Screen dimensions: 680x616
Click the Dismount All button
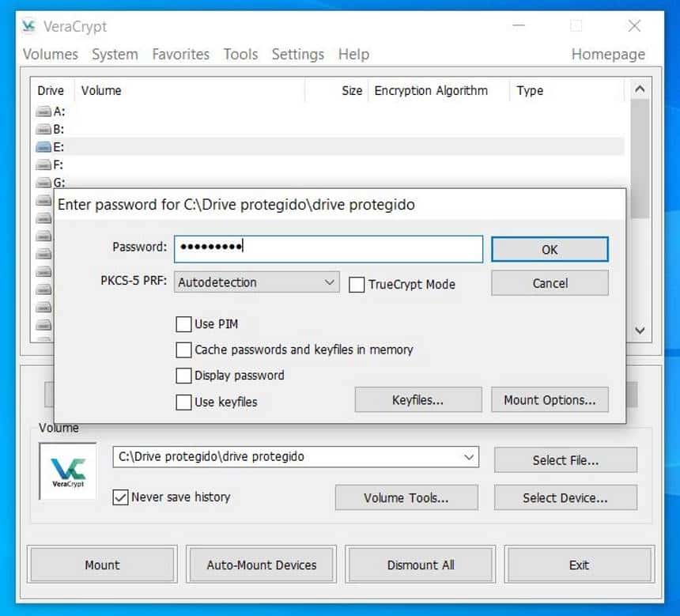(x=421, y=565)
